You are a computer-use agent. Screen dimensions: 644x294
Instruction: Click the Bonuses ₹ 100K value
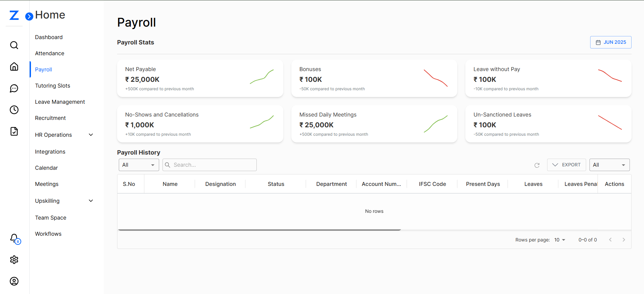click(x=311, y=79)
